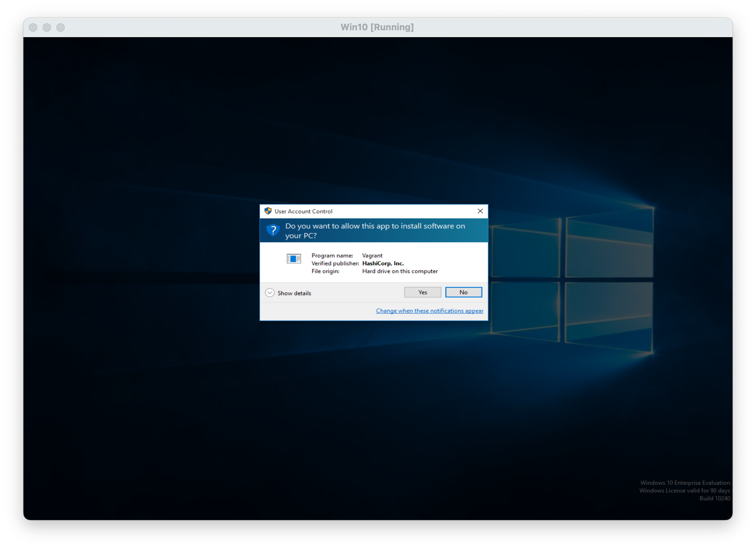
Task: Click the Vagrant installer program icon
Action: click(294, 258)
